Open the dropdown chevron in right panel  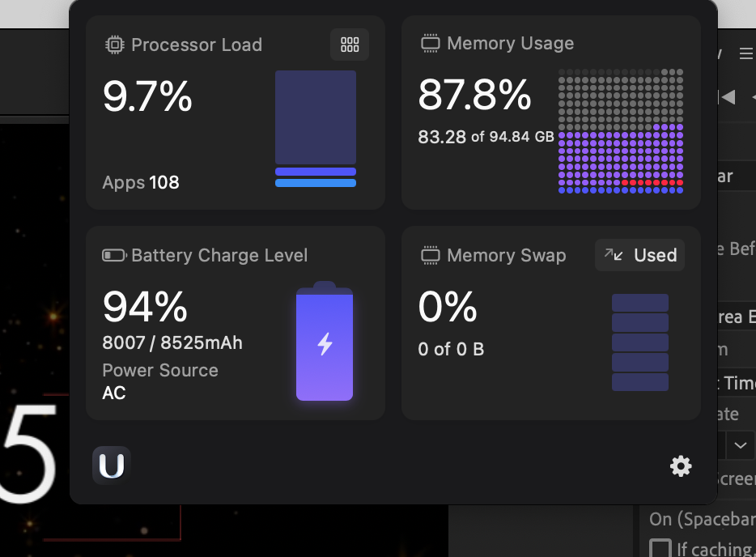pyautogui.click(x=741, y=444)
